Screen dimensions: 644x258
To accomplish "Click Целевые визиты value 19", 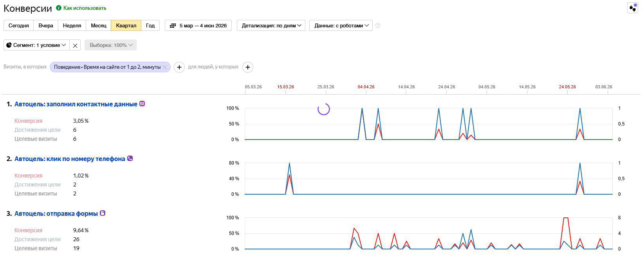I will click(x=76, y=248).
